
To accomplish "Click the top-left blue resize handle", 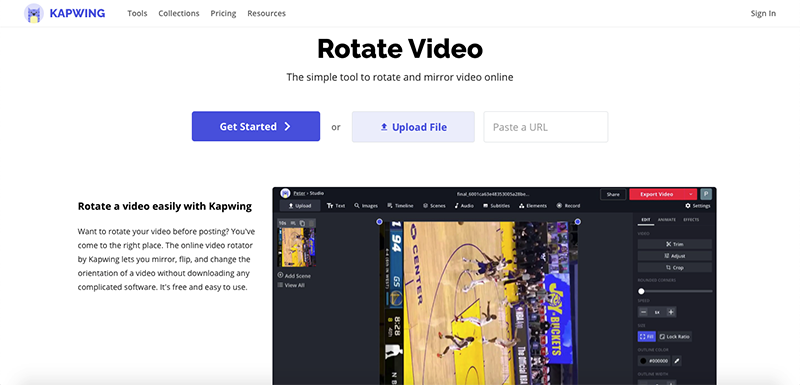I will (x=379, y=221).
